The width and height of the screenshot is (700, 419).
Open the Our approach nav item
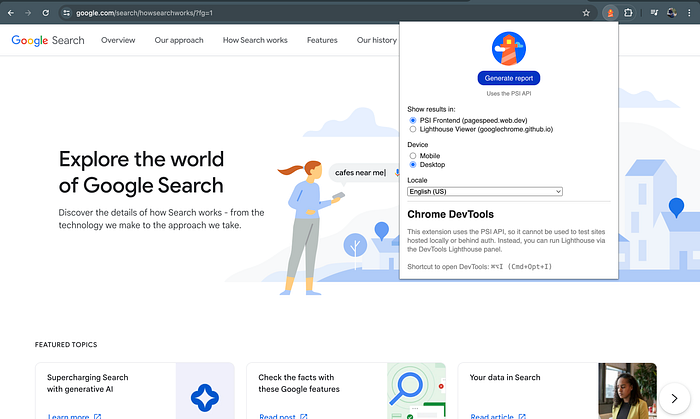[179, 40]
